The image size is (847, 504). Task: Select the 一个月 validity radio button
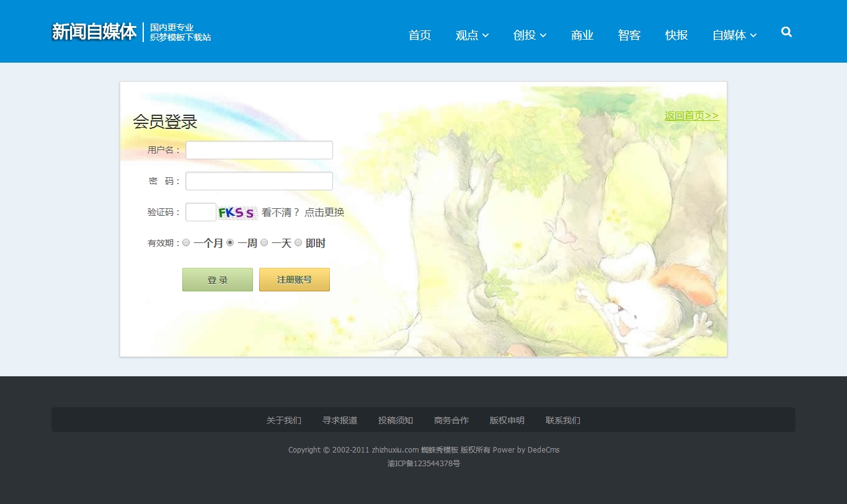(186, 243)
